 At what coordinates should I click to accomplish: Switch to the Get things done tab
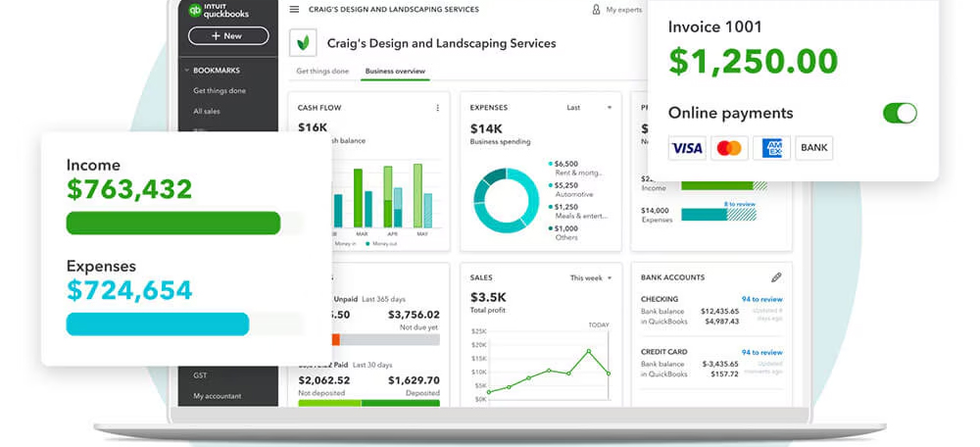(x=322, y=72)
